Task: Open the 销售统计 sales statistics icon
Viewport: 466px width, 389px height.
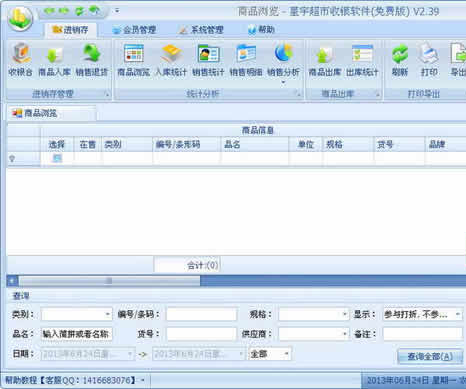Action: click(208, 60)
